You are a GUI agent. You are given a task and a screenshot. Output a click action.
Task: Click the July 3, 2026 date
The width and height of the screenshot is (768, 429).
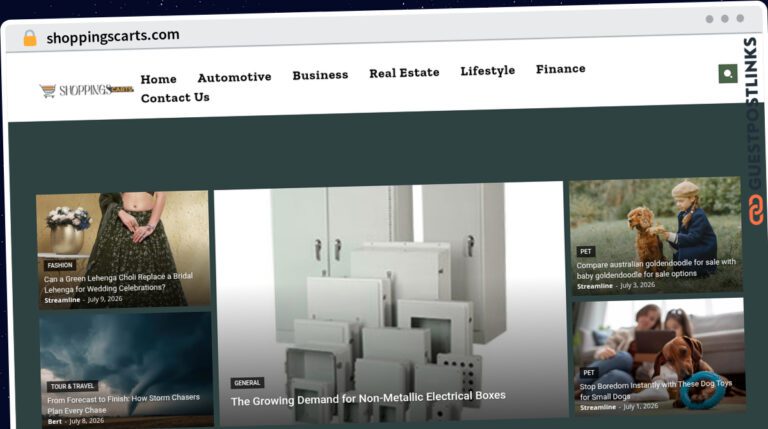click(637, 285)
